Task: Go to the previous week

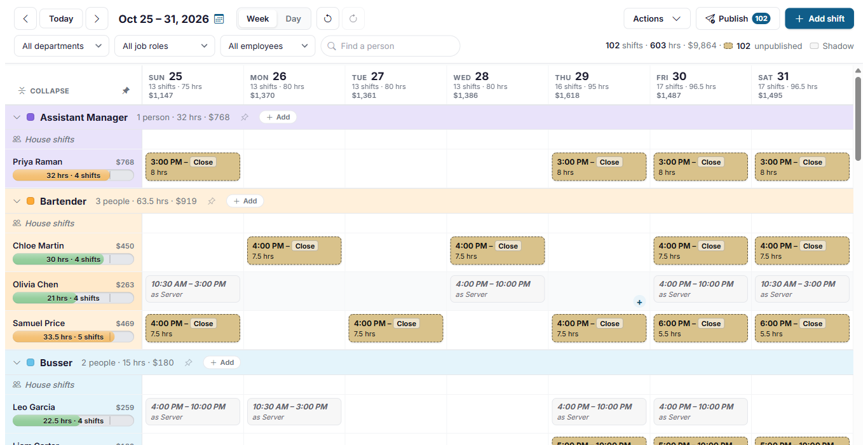Action: pos(25,18)
